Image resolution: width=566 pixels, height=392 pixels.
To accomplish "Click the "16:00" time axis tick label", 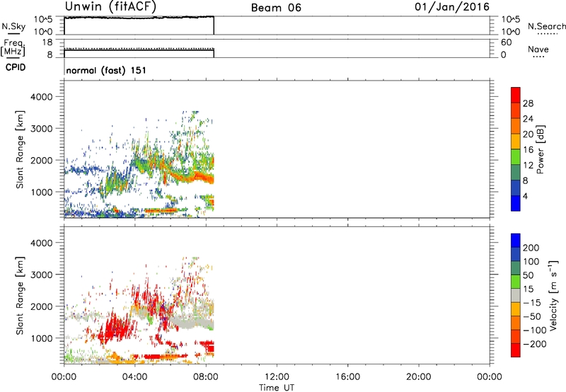I will click(x=347, y=377).
